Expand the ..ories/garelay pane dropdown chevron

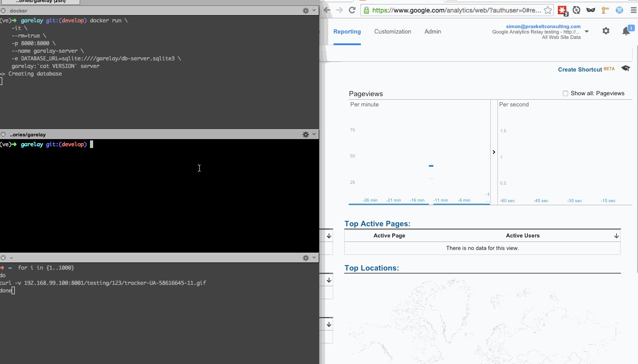[x=314, y=135]
